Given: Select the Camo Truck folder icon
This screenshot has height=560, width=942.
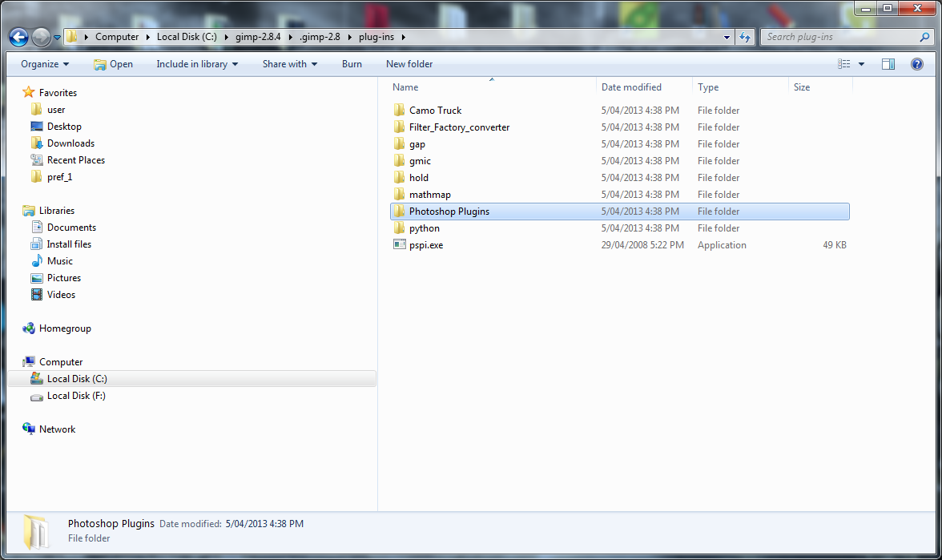Looking at the screenshot, I should 400,110.
